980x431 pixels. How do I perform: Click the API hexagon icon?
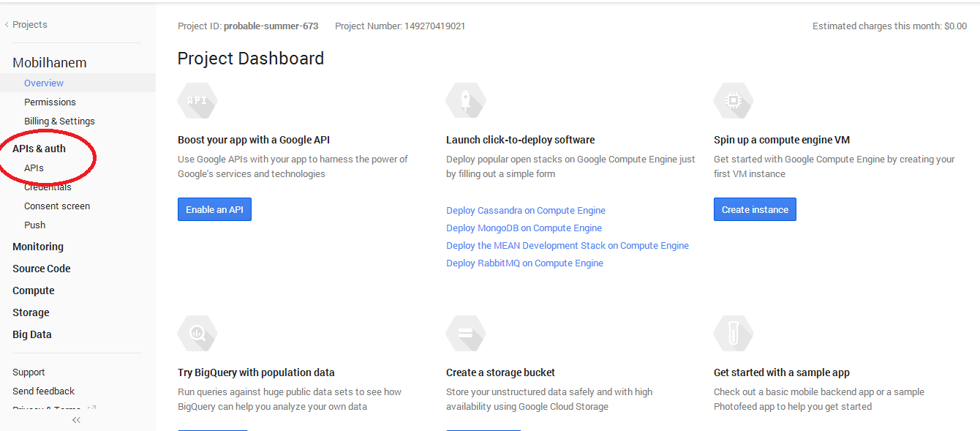[x=197, y=101]
